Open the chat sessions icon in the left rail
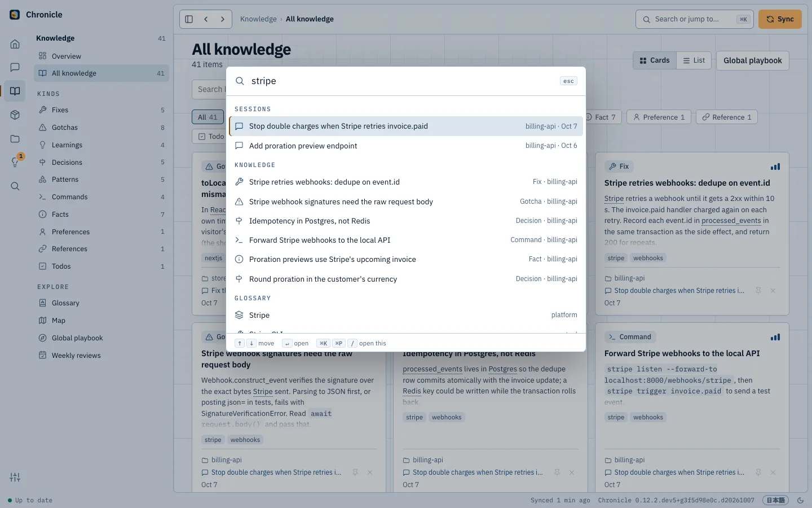This screenshot has width=812, height=508. point(15,67)
